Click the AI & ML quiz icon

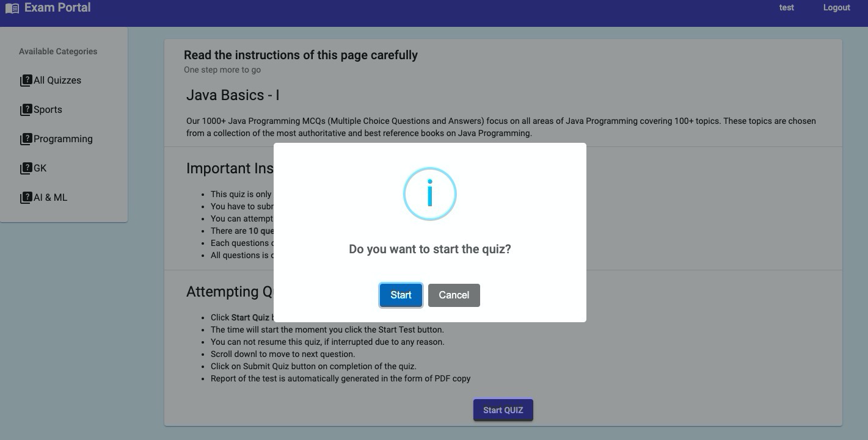[25, 197]
